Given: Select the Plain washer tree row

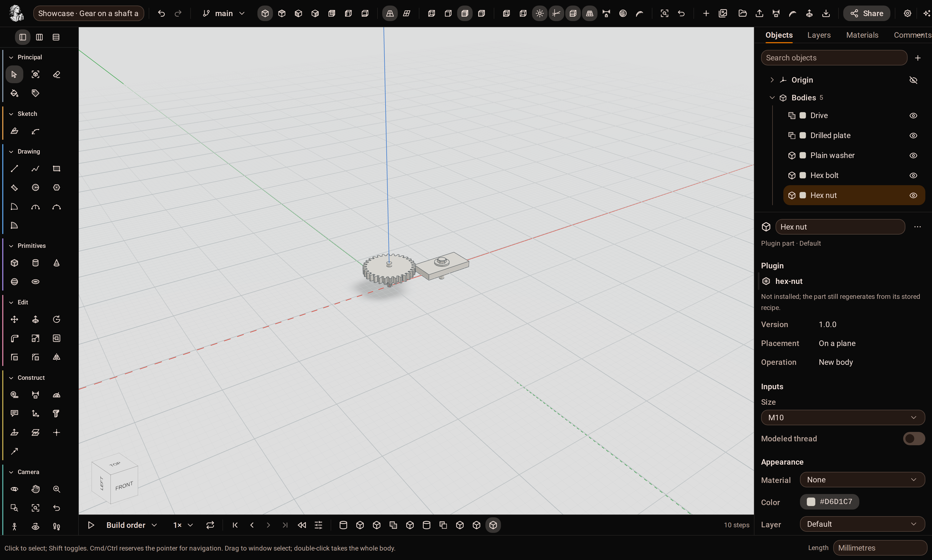Looking at the screenshot, I should pos(854,156).
